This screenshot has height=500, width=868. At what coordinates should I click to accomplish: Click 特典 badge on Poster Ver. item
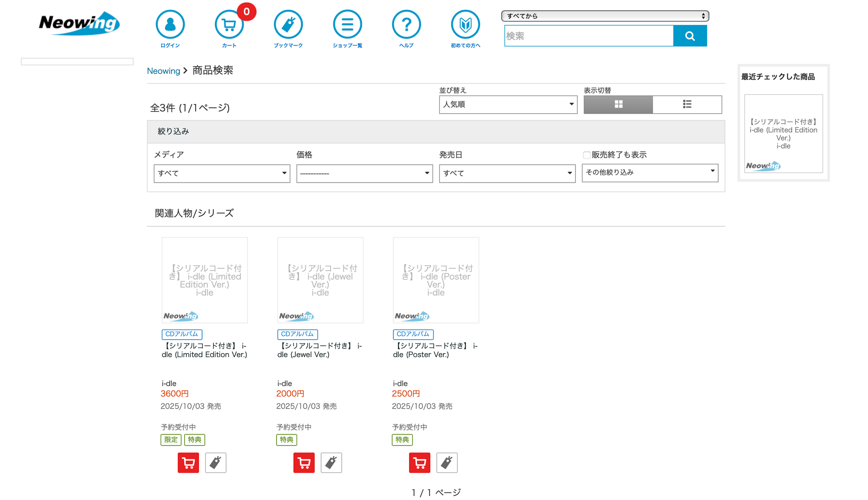click(402, 440)
